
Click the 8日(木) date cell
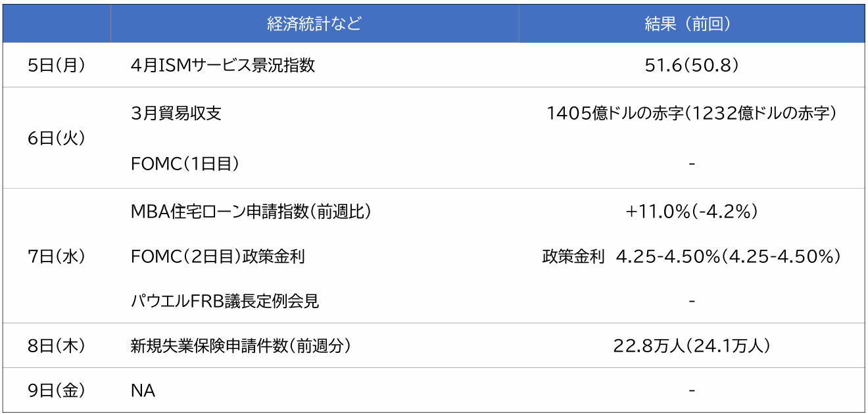(x=57, y=346)
